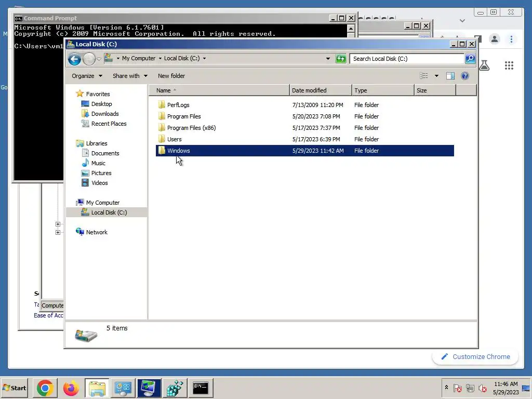Open the Pictures library
Viewport: 532px width, 399px height.
pos(101,172)
